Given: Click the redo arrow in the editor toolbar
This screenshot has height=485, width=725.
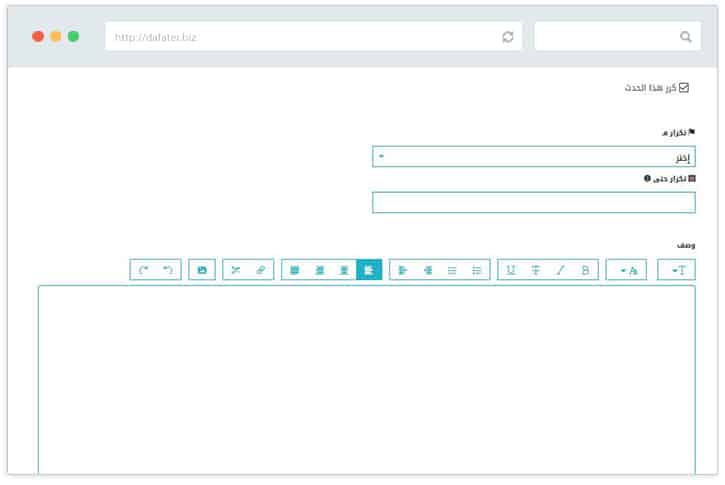Looking at the screenshot, I should pos(143,270).
